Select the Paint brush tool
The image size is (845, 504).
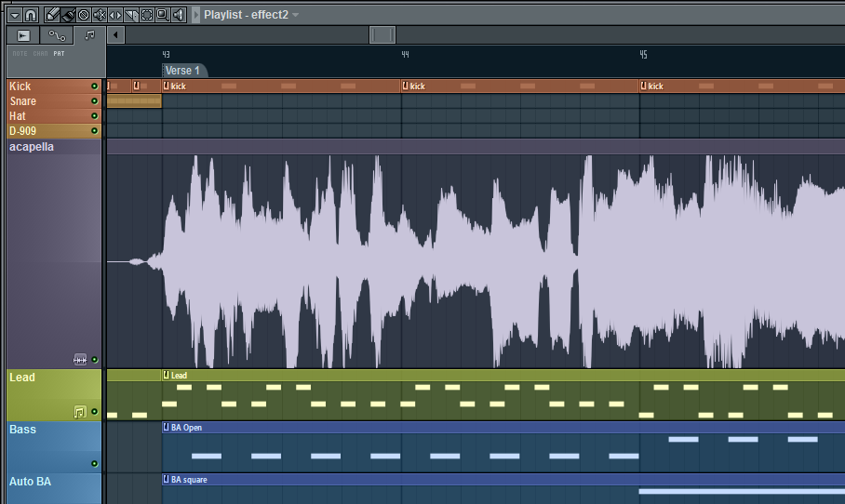68,15
